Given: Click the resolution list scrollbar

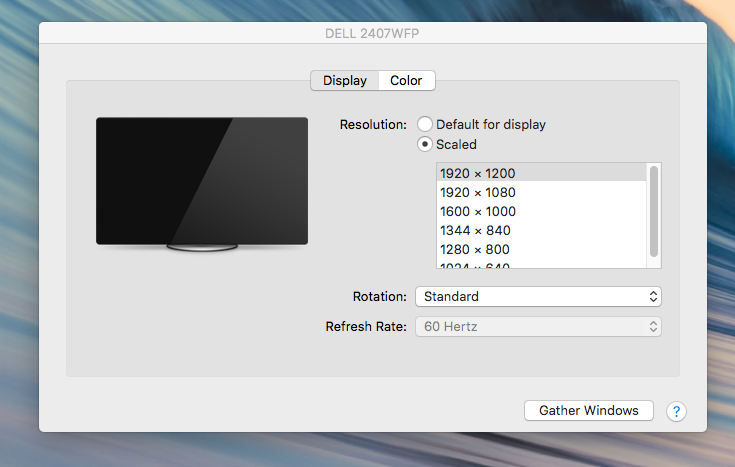Looking at the screenshot, I should (654, 211).
